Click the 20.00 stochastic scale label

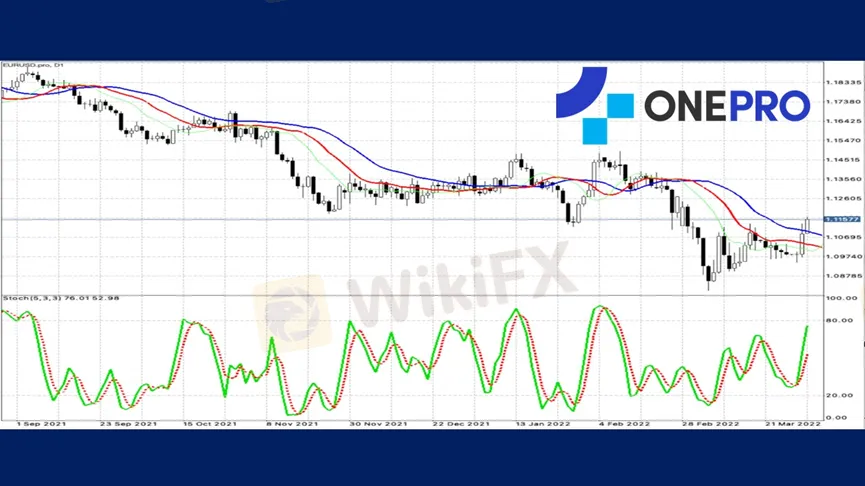[x=840, y=395]
